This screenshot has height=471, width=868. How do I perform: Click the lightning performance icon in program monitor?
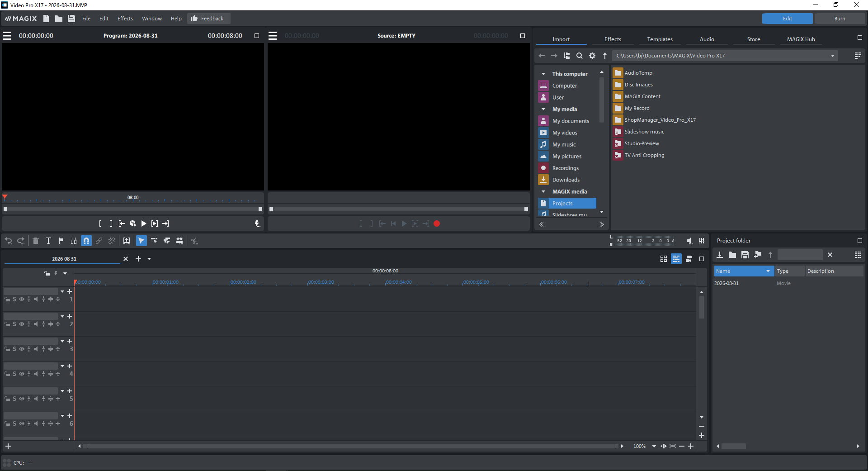click(257, 224)
